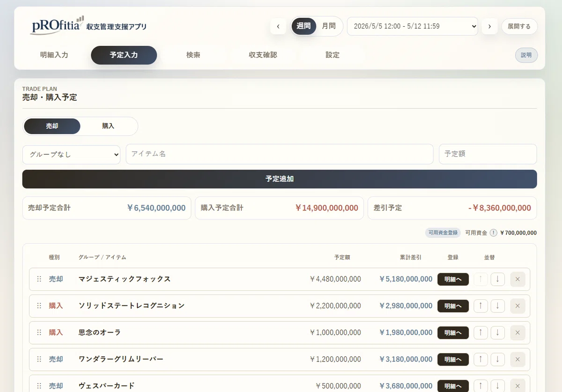Click 明細へ for マジェスティックフォックス
The image size is (562, 392).
[x=453, y=279]
